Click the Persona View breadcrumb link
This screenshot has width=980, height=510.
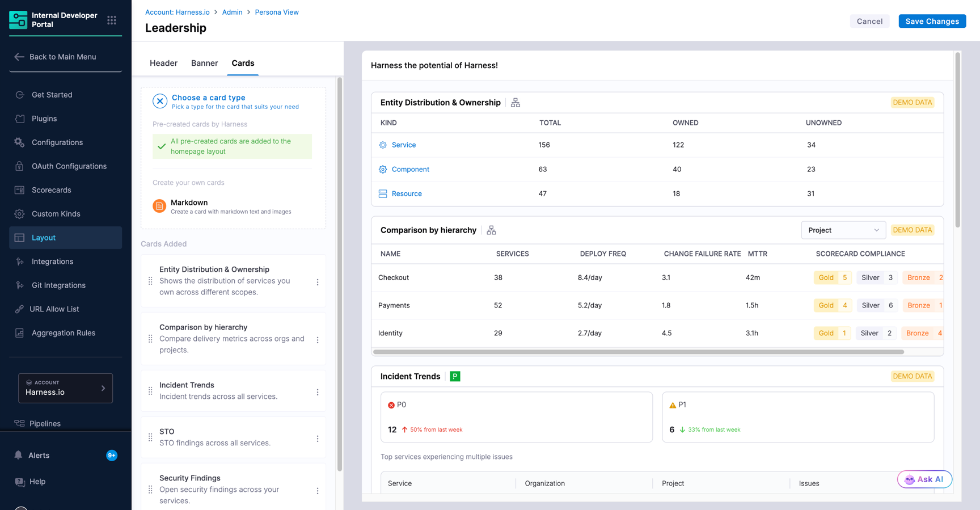pos(277,12)
